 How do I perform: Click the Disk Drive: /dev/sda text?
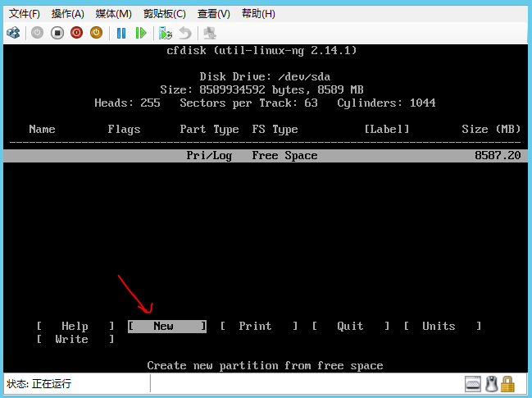[x=265, y=77]
